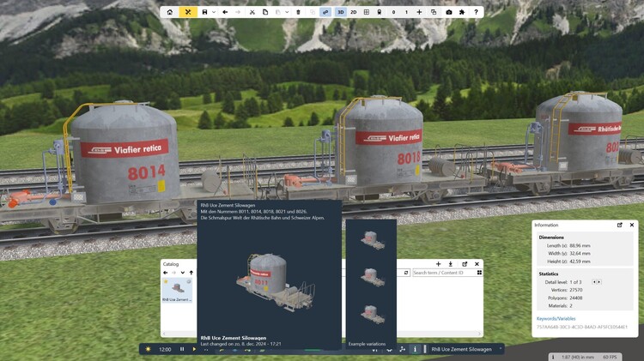Screen dimensions: 644x361
Task: Select RhB Uce Zement catalog thumbnail
Action: [178, 290]
